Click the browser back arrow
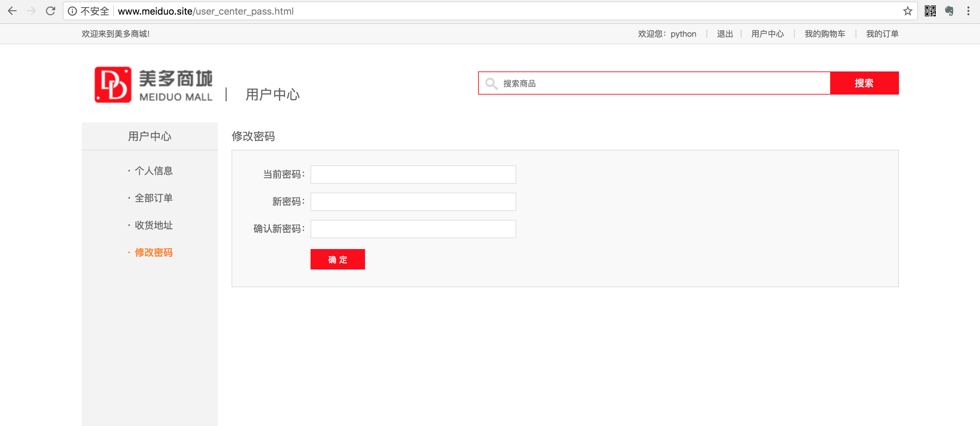Viewport: 980px width, 426px height. pos(12,11)
